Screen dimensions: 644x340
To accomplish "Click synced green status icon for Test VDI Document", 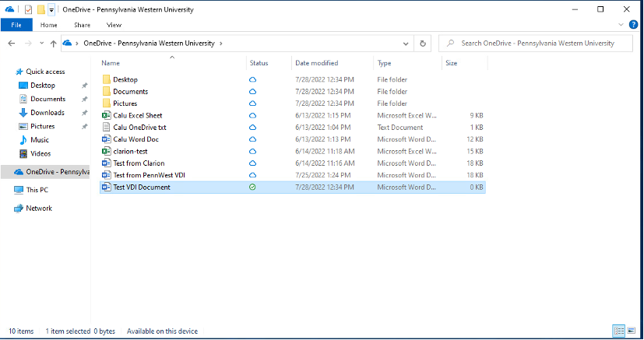I will 252,188.
